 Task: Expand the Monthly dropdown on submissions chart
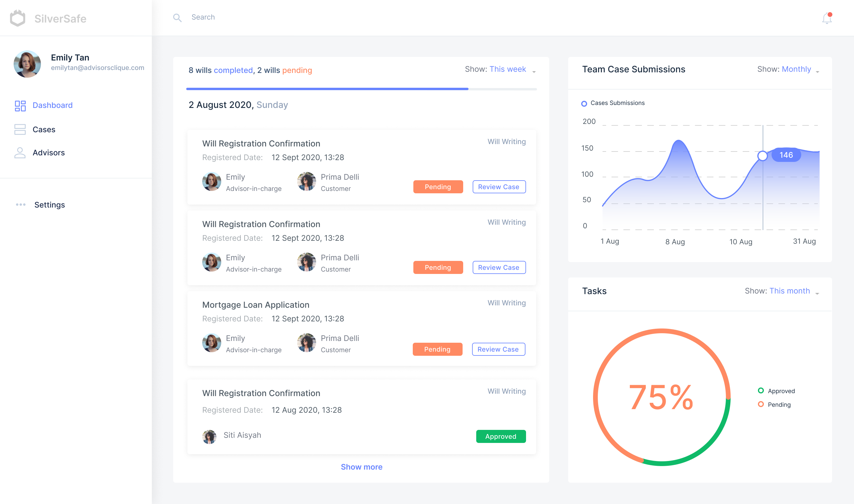pyautogui.click(x=788, y=69)
